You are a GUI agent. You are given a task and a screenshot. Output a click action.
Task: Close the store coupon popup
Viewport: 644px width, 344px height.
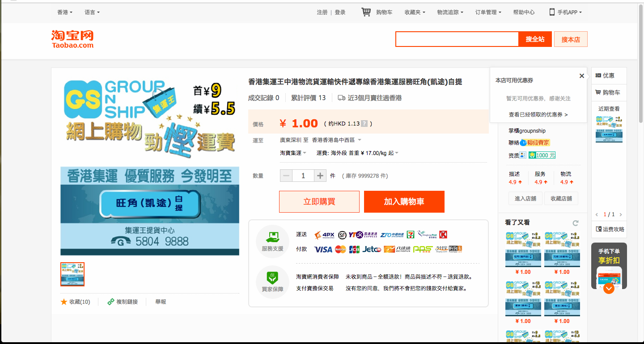(582, 76)
